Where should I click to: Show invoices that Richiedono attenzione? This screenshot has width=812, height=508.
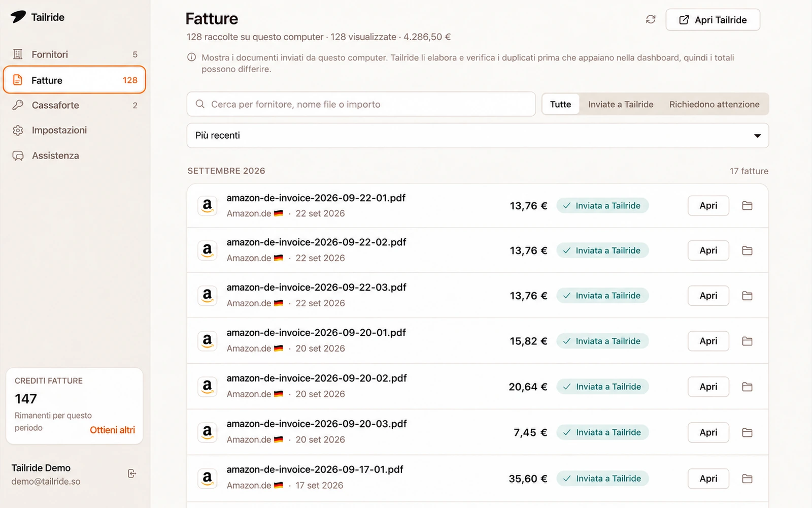pyautogui.click(x=714, y=104)
